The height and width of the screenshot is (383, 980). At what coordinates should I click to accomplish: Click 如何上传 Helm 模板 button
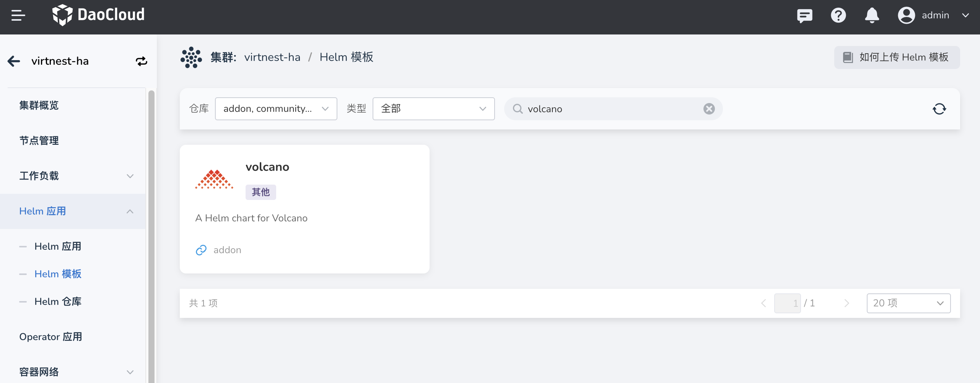click(x=897, y=57)
